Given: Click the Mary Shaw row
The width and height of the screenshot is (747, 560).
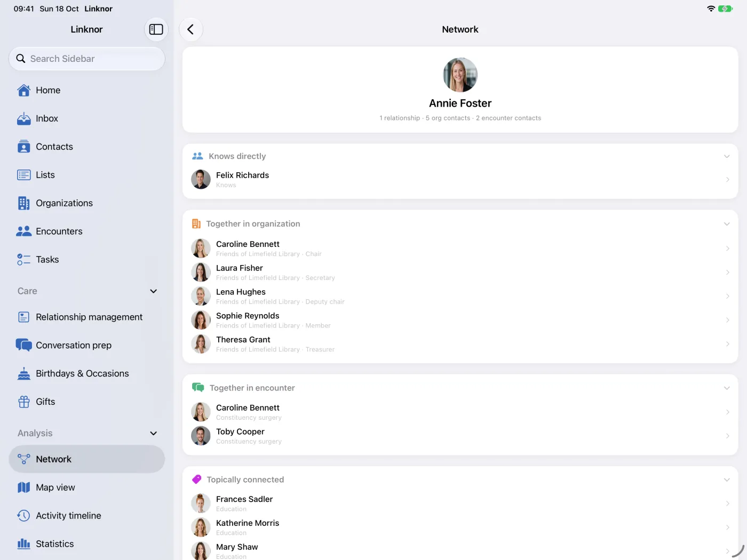Looking at the screenshot, I should pos(460,551).
